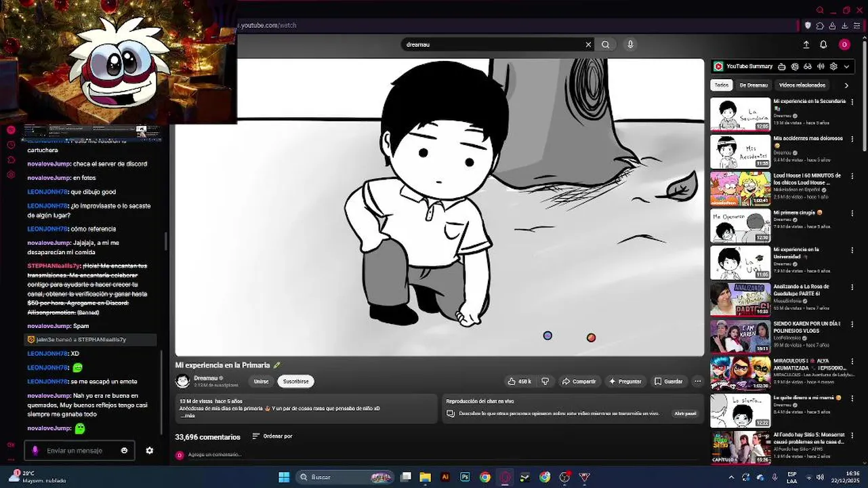
Task: Select the De Dreamau filter chip
Action: point(753,85)
